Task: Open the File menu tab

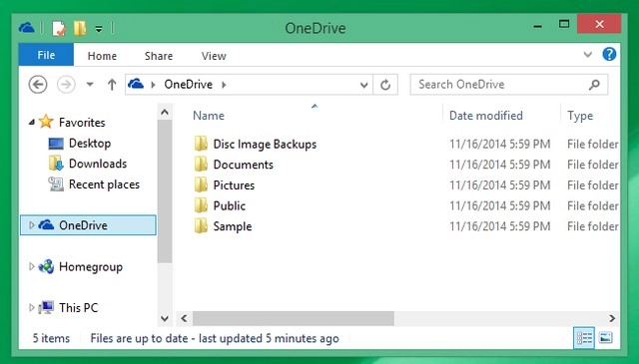Action: pos(46,55)
